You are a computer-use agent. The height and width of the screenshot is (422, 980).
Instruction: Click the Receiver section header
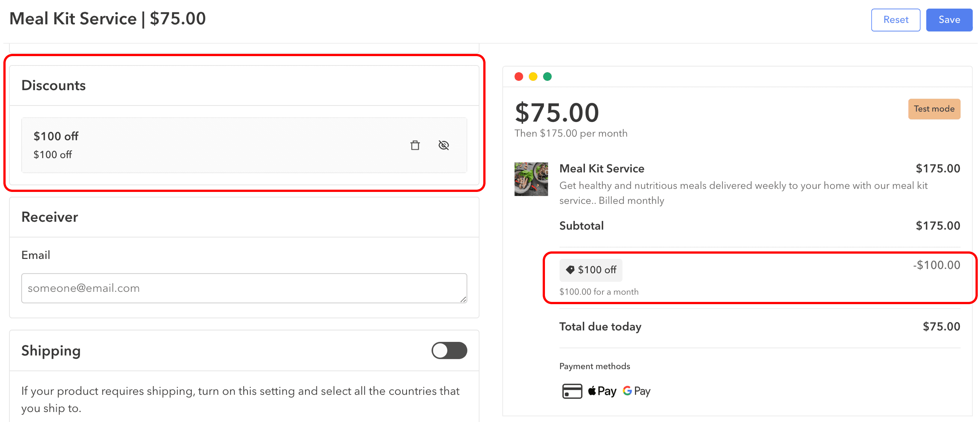(x=50, y=217)
